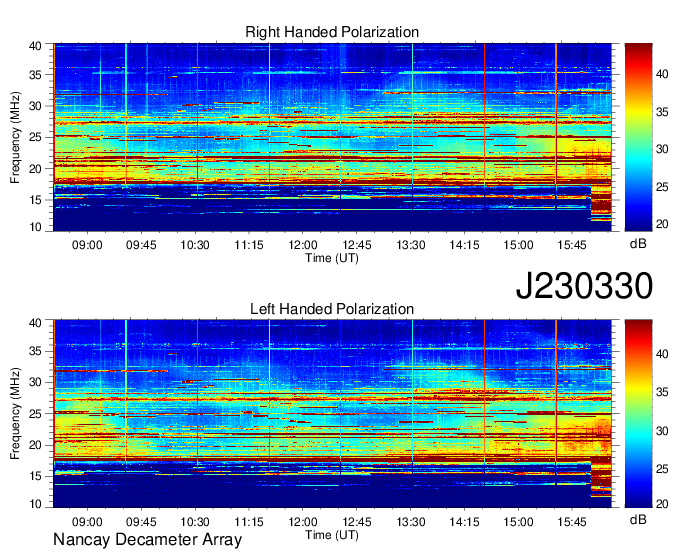Click the bottom plot's 'Frequency (MHz)' axis label
The image size is (680, 552).
tap(15, 414)
